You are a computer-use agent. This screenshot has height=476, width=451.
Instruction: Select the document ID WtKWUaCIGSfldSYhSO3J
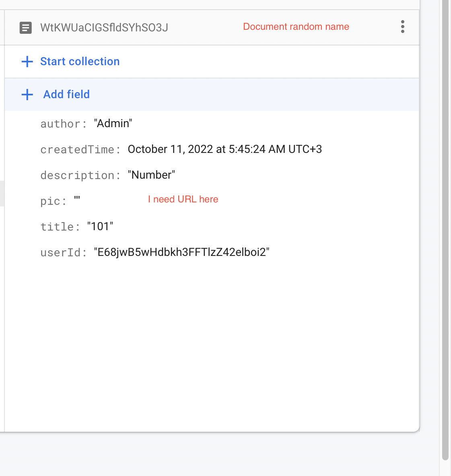point(104,28)
